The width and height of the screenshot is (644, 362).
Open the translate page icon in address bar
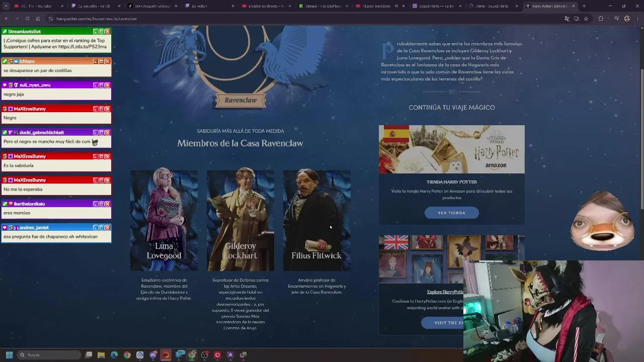click(x=567, y=19)
